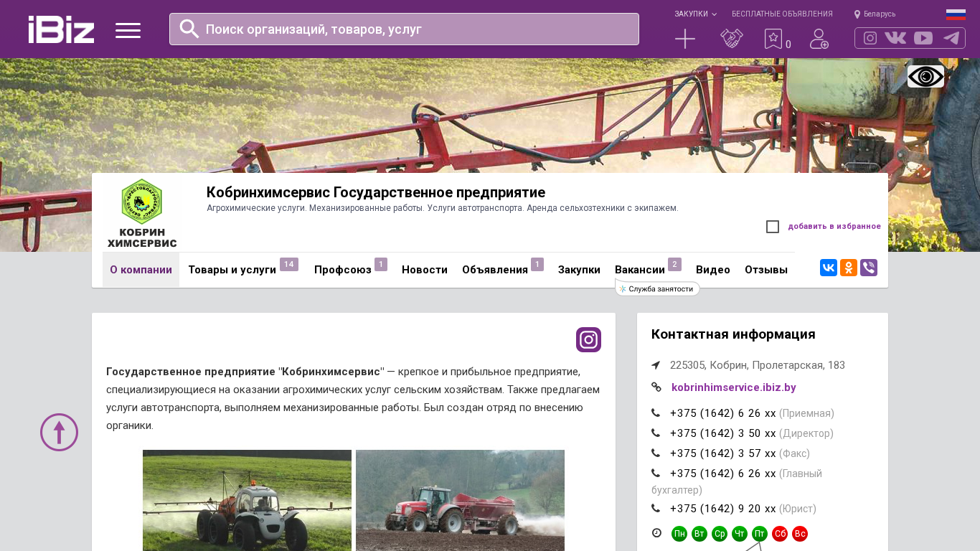Click the Чт working day indicator
Image resolution: width=980 pixels, height=551 pixels.
pyautogui.click(x=740, y=534)
